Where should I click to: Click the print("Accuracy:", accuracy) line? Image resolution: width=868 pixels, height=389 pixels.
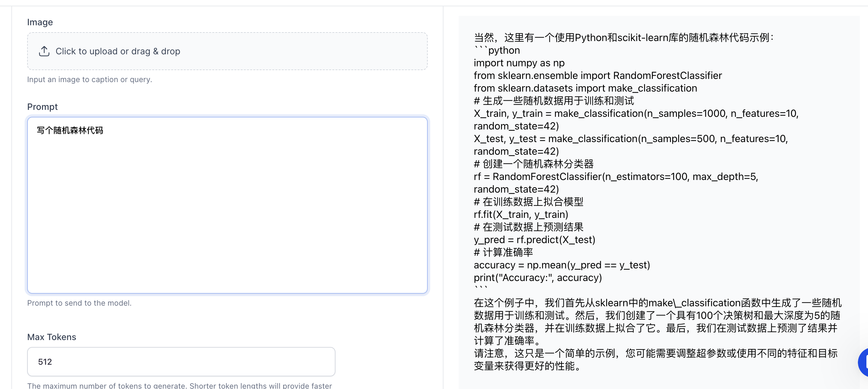pyautogui.click(x=537, y=278)
